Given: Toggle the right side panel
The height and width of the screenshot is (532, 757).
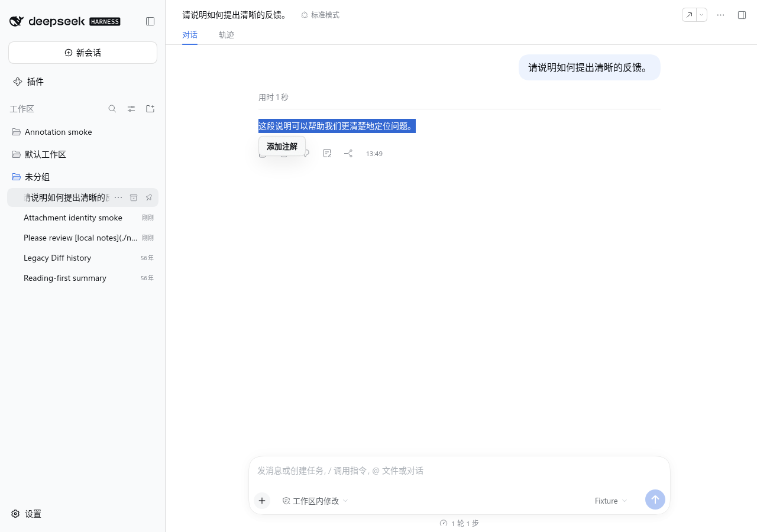Looking at the screenshot, I should (742, 15).
